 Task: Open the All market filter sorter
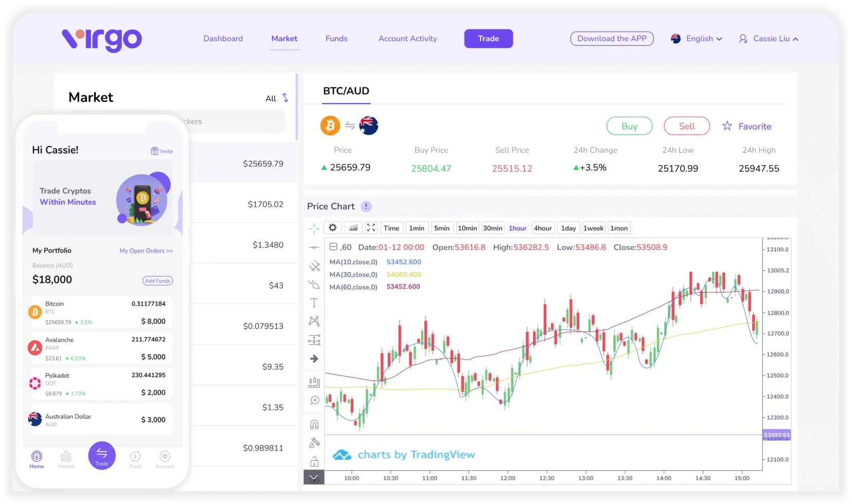[276, 98]
